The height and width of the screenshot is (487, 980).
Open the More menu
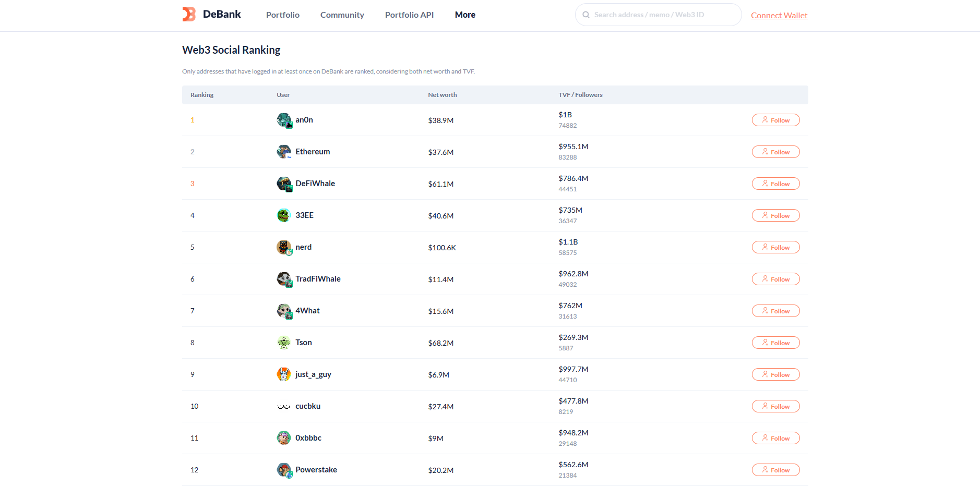pyautogui.click(x=465, y=15)
